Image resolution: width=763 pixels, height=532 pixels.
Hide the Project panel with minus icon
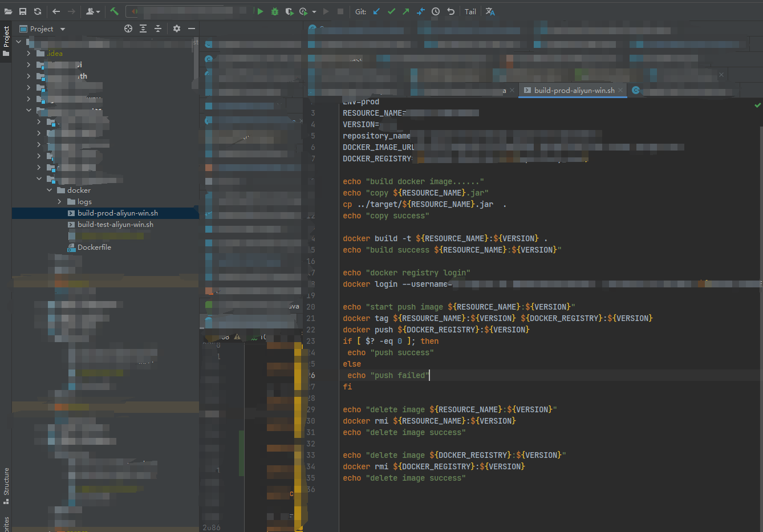[192, 29]
